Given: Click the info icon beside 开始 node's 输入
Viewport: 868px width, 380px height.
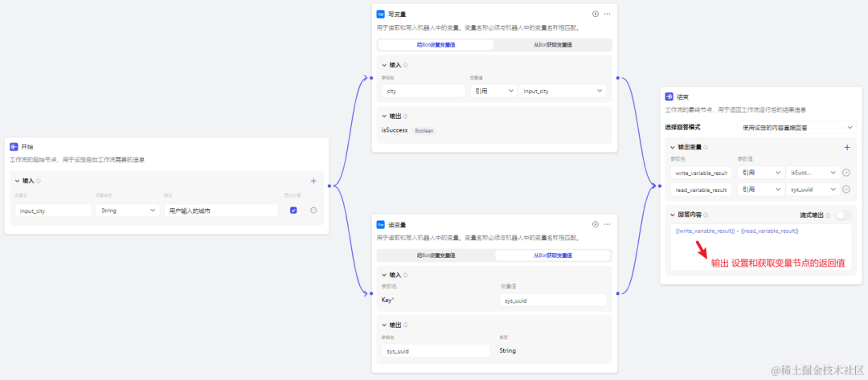Looking at the screenshot, I should 39,181.
